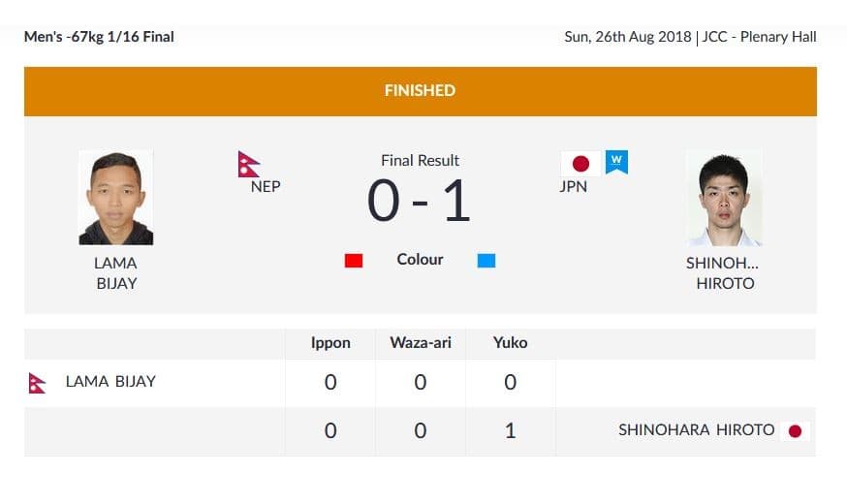Image resolution: width=847 pixels, height=504 pixels.
Task: Click the Men's -67kg 1/16 Final heading
Action: click(99, 37)
